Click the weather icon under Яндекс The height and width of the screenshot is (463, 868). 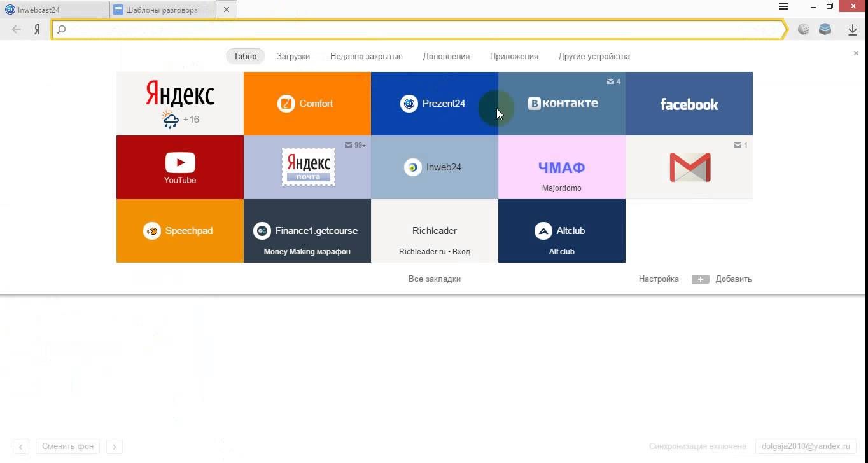[170, 119]
